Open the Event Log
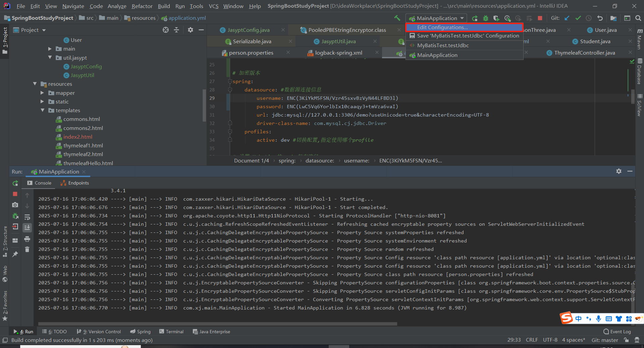 (617, 332)
